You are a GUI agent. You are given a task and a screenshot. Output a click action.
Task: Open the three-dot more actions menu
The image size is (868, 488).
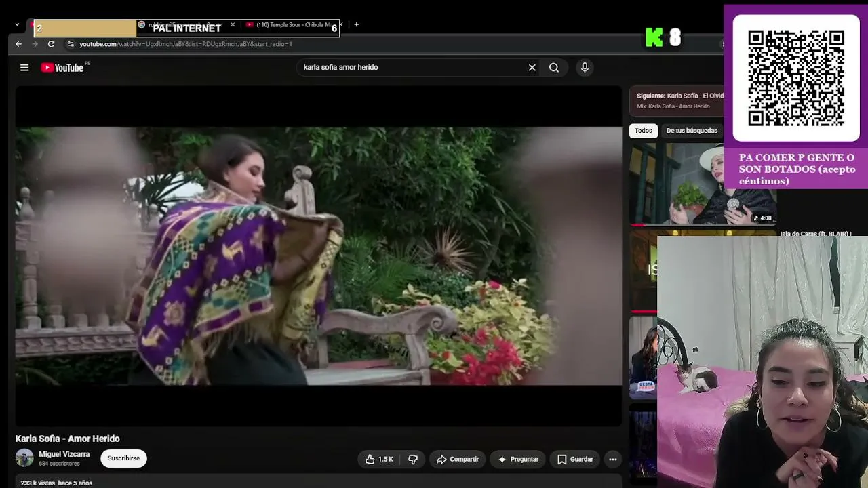[613, 459]
